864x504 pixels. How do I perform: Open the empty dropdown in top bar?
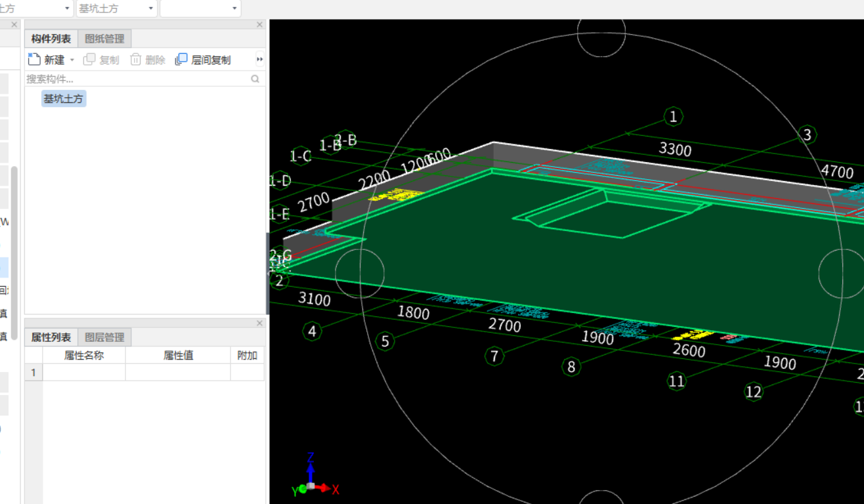coord(200,9)
